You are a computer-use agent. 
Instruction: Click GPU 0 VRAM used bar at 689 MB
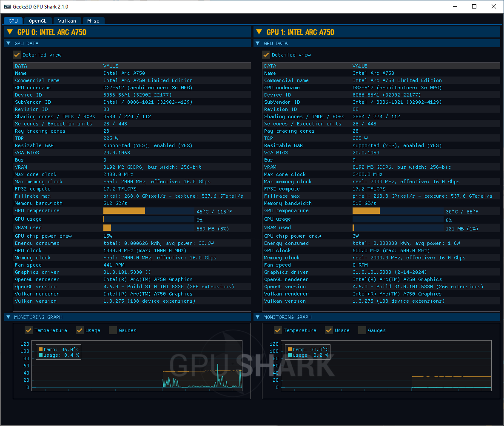pos(148,228)
